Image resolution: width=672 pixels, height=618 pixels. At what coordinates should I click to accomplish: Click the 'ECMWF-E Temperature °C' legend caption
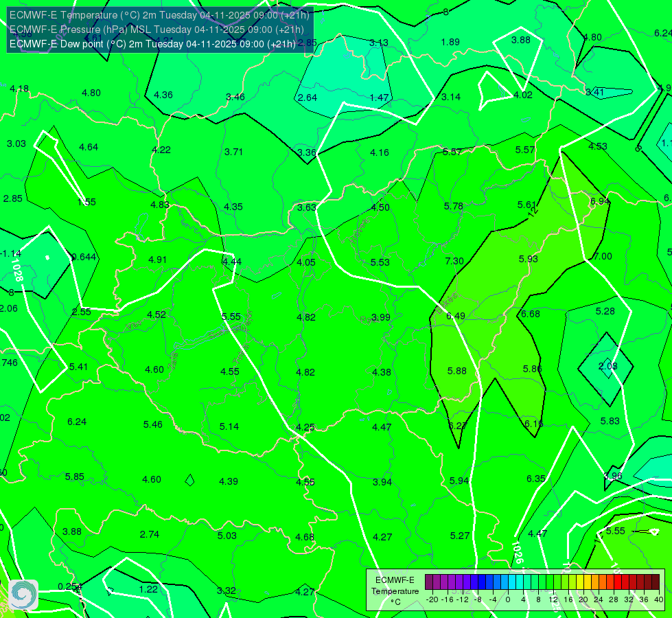[395, 591]
